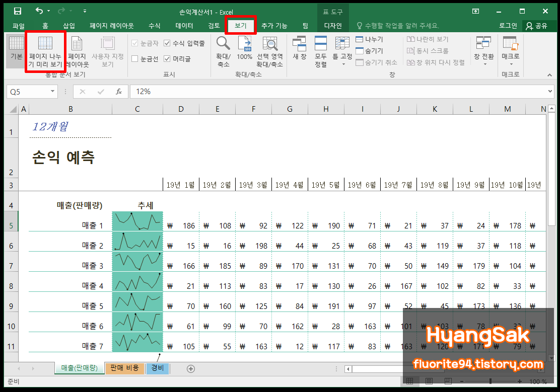560x392 pixels.
Task: Select the 매출(판매량) sheet tab
Action: [79, 368]
